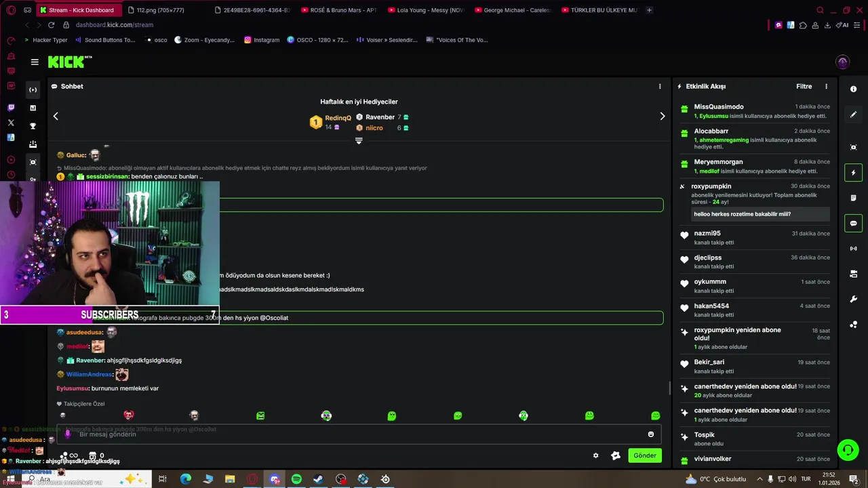
Task: Go to next leaderboard with right arrow
Action: (x=663, y=116)
